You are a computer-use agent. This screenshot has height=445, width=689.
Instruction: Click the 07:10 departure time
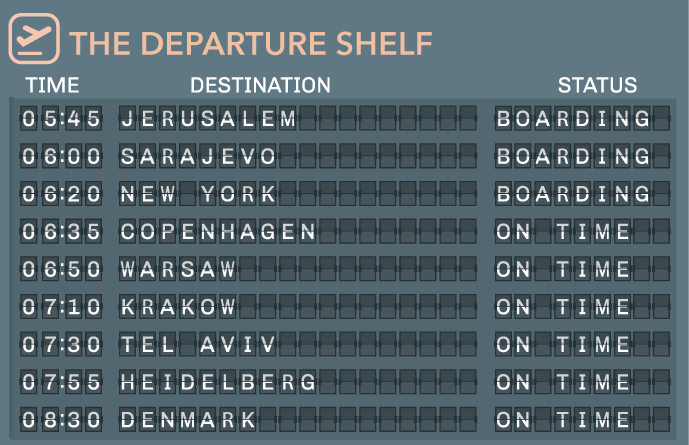(61, 307)
